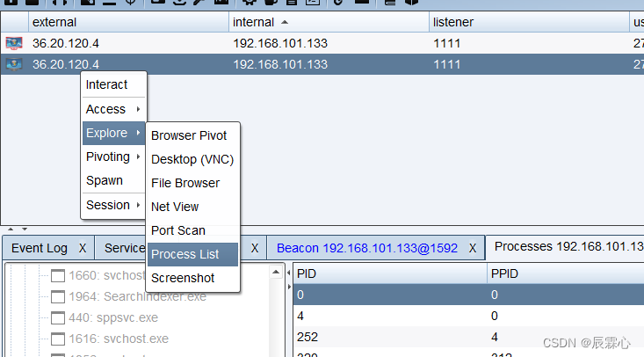This screenshot has height=357, width=644.
Task: Collapse top pane using divider up arrow
Action: pyautogui.click(x=11, y=229)
